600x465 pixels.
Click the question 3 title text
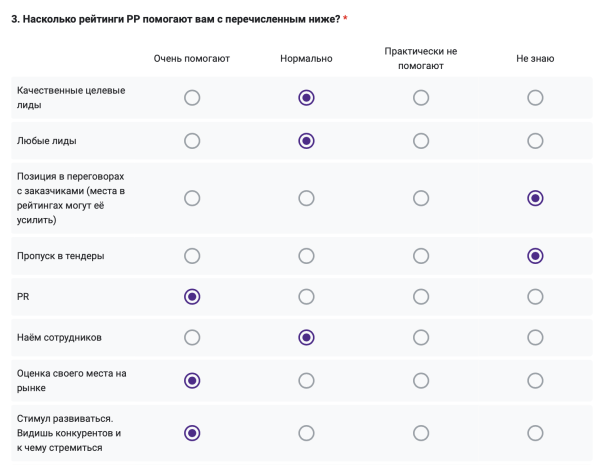pyautogui.click(x=175, y=20)
